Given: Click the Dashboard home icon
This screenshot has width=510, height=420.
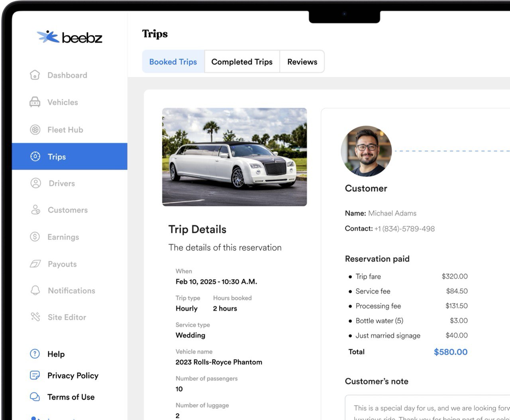Looking at the screenshot, I should pyautogui.click(x=35, y=75).
